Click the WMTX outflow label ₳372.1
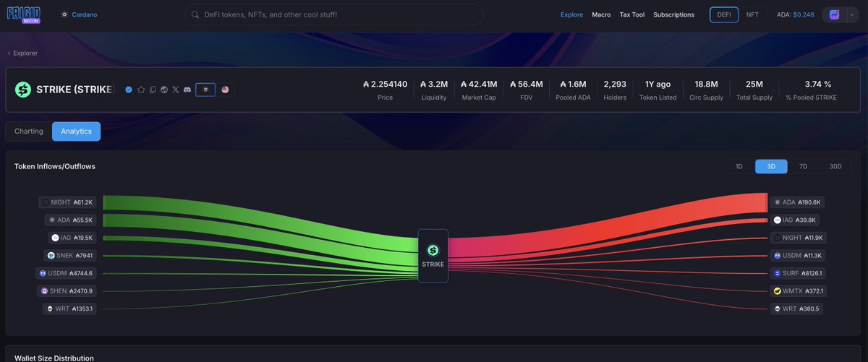868x362 pixels. point(799,290)
